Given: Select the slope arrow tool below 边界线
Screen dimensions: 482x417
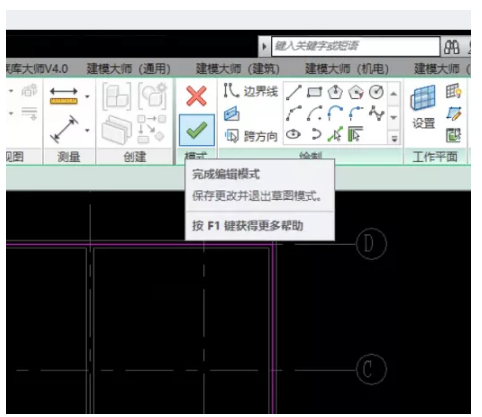Looking at the screenshot, I should pos(231,114).
